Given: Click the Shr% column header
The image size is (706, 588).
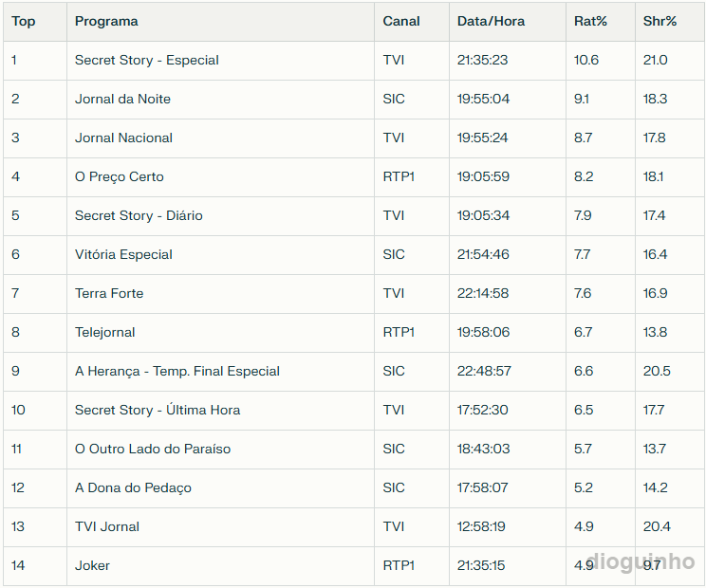Looking at the screenshot, I should (660, 21).
